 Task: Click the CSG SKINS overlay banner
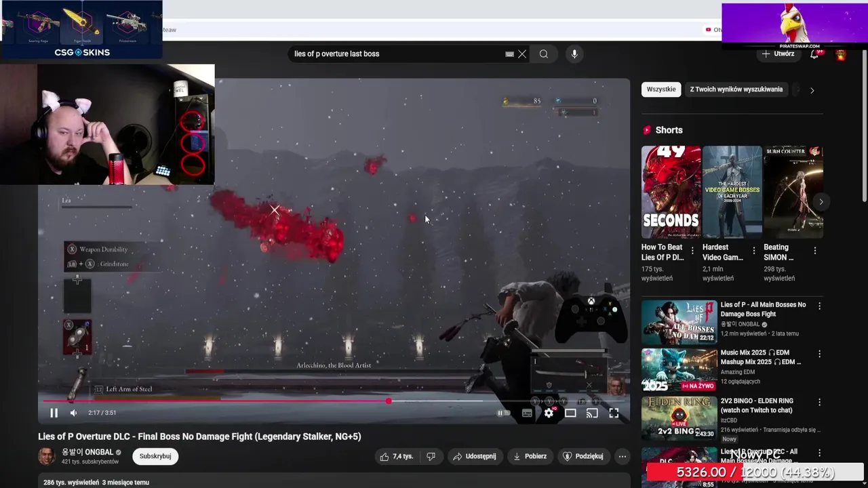coord(81,29)
